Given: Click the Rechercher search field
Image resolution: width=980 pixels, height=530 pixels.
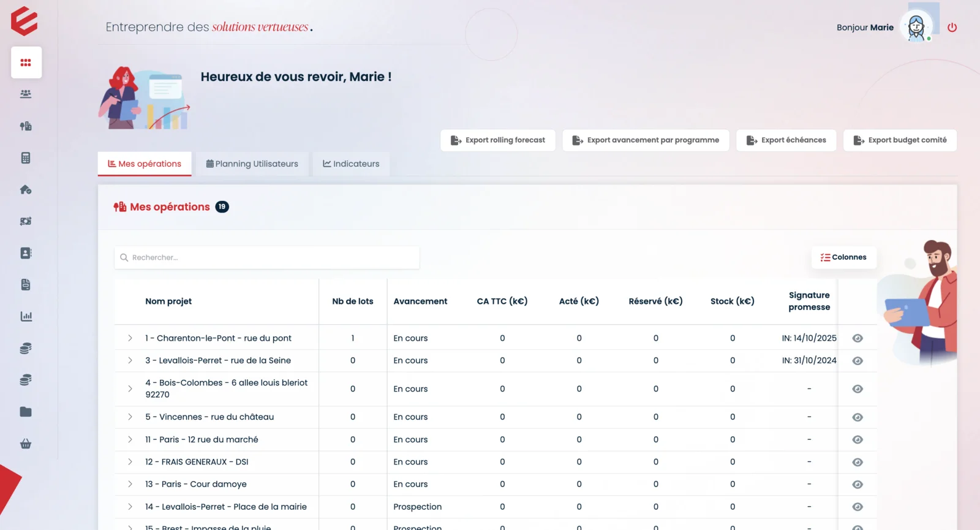Looking at the screenshot, I should pos(266,258).
